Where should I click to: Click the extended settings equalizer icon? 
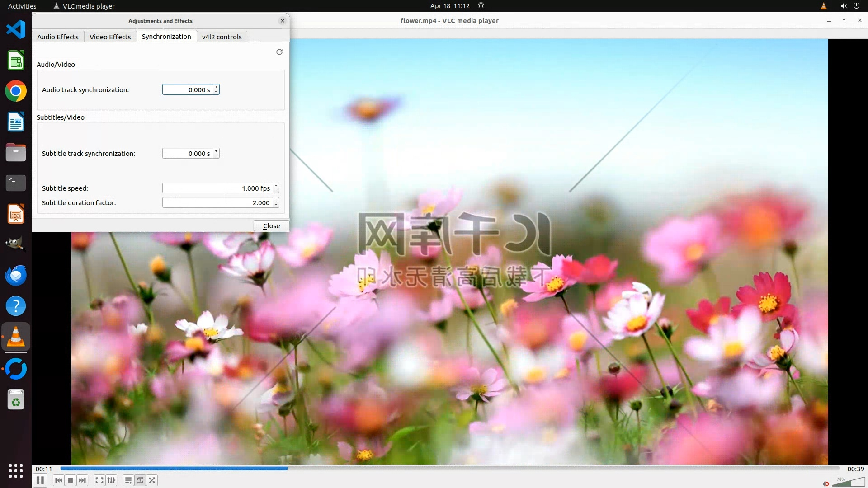pyautogui.click(x=111, y=480)
